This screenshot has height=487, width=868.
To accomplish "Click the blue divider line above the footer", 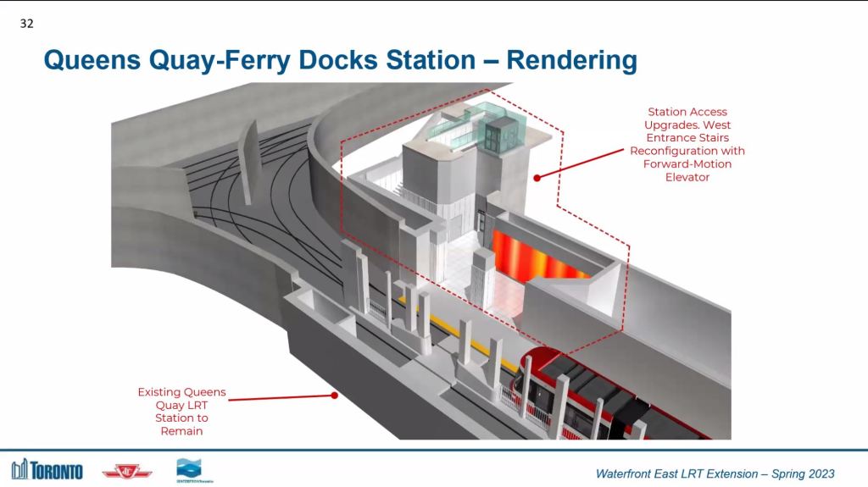I will pyautogui.click(x=434, y=451).
